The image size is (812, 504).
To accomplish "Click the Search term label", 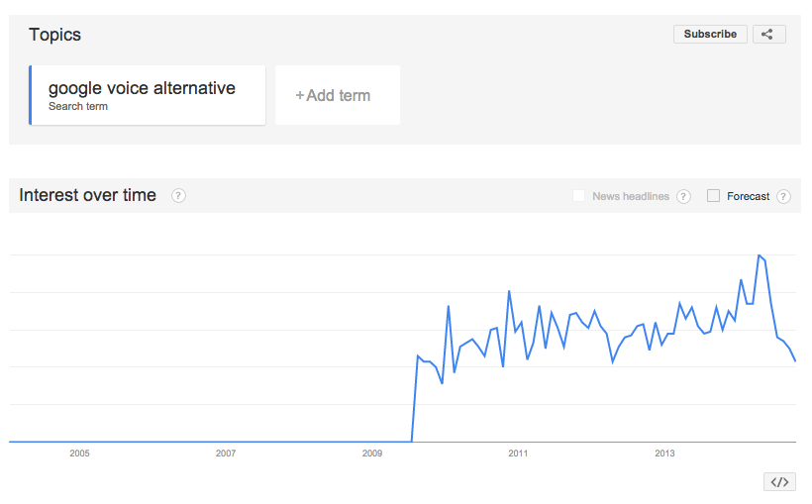I will pos(78,106).
